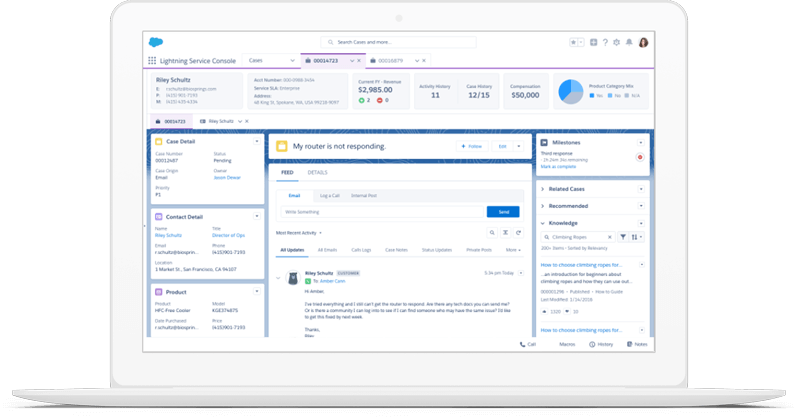800x417 pixels.
Task: Open the Cases navigation dropdown
Action: tap(290, 60)
